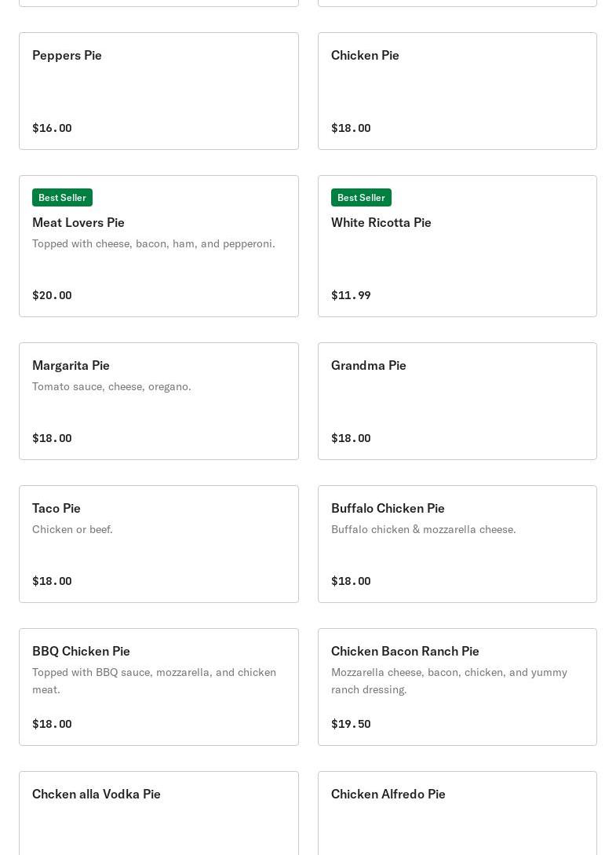This screenshot has width=616, height=855.
Task: Click the $11.99 price of White Ricotta Pie
Action: pyautogui.click(x=351, y=295)
